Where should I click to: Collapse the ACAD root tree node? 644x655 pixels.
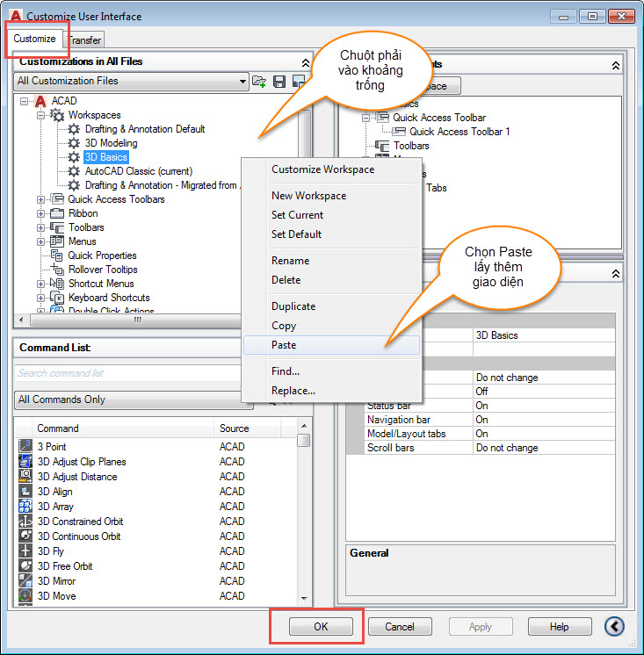tap(25, 101)
